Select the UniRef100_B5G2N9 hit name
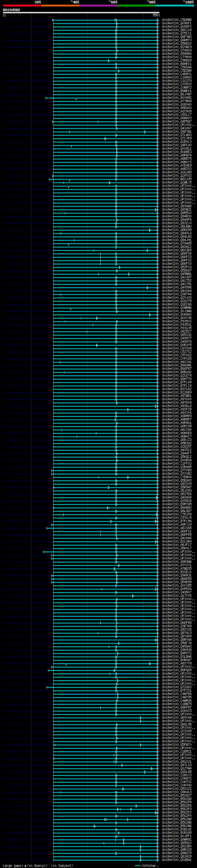 (x=177, y=819)
